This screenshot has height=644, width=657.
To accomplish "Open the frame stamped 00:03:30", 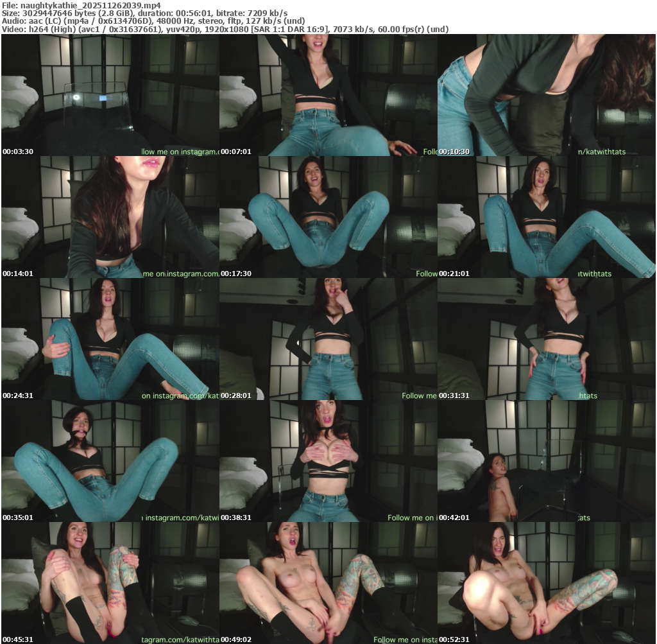I will 110,95.
